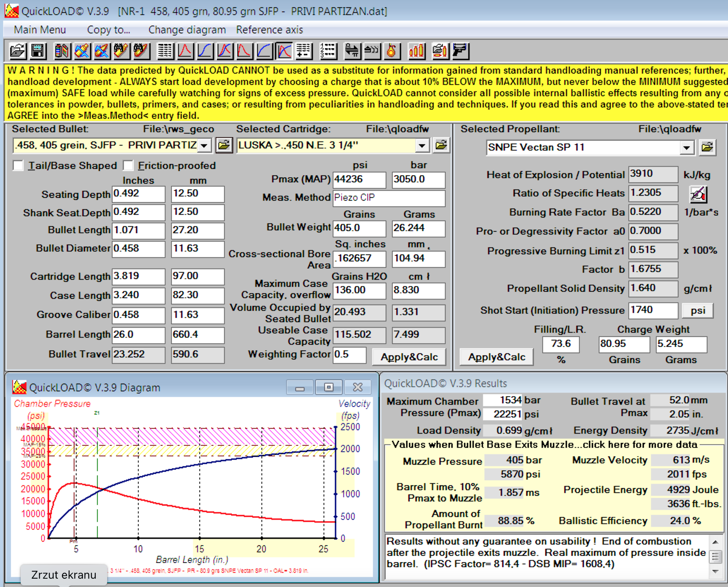Click the Meas. Method field showing Piezo CIP

pos(389,198)
